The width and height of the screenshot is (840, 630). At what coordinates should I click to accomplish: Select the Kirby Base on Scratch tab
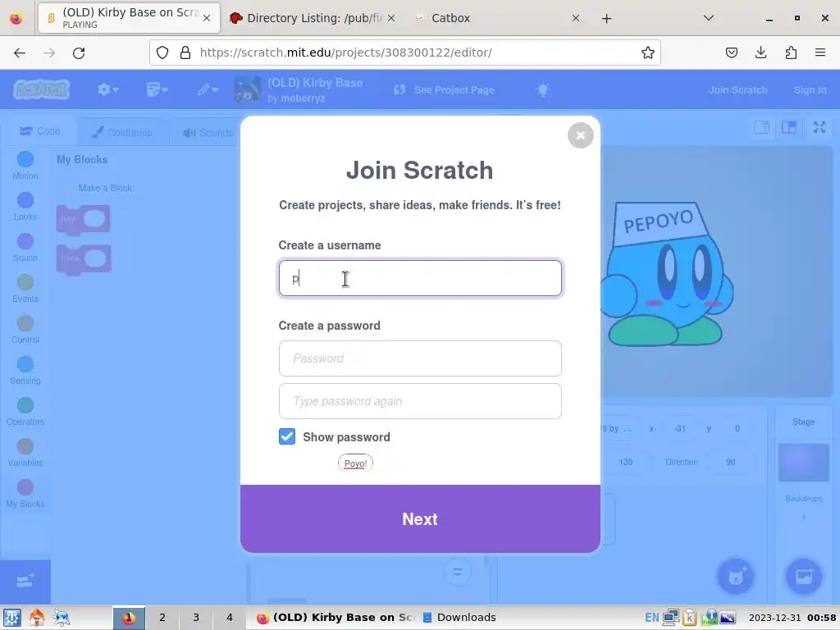129,18
